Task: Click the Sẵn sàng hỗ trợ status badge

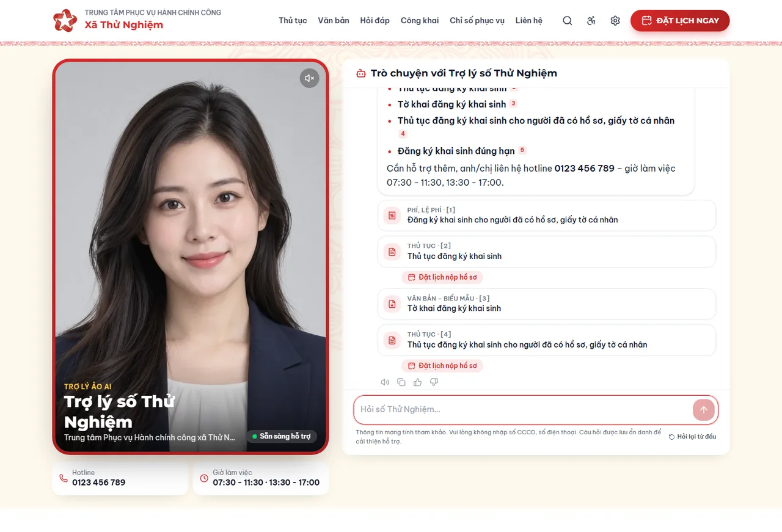Action: click(282, 436)
